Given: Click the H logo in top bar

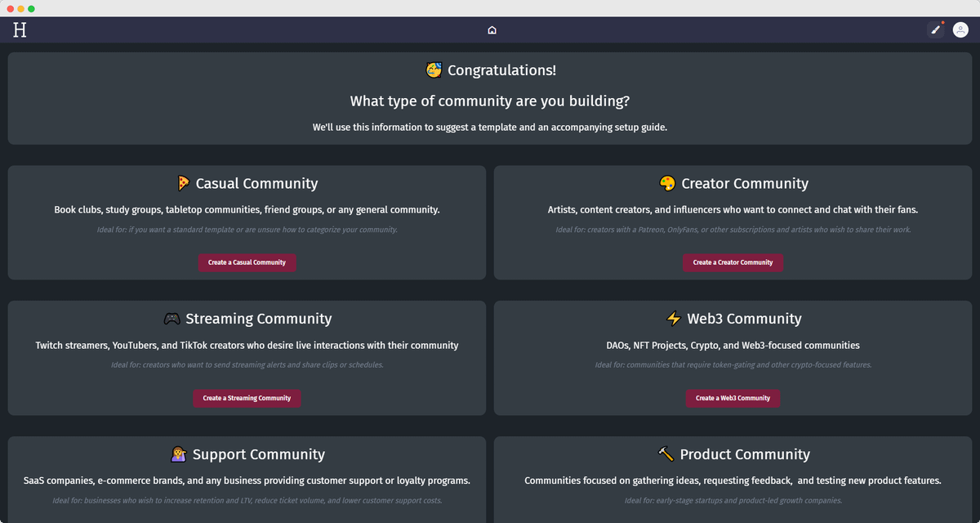Looking at the screenshot, I should tap(20, 30).
